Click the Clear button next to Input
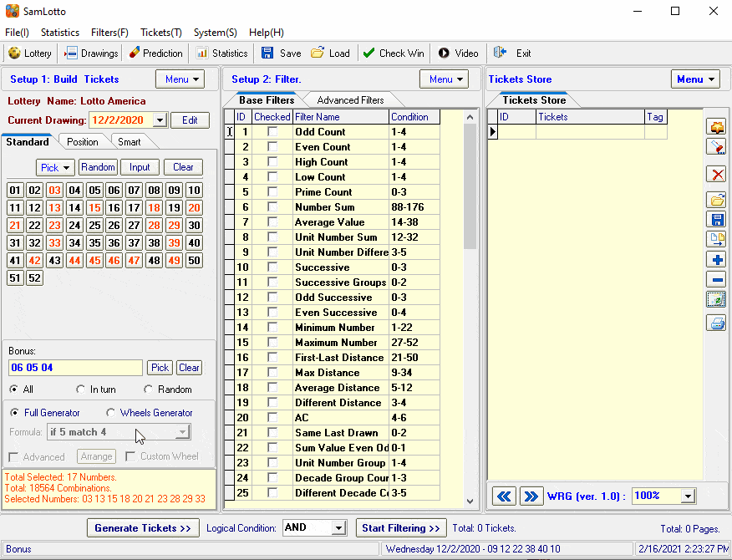The width and height of the screenshot is (732, 560). pos(183,167)
